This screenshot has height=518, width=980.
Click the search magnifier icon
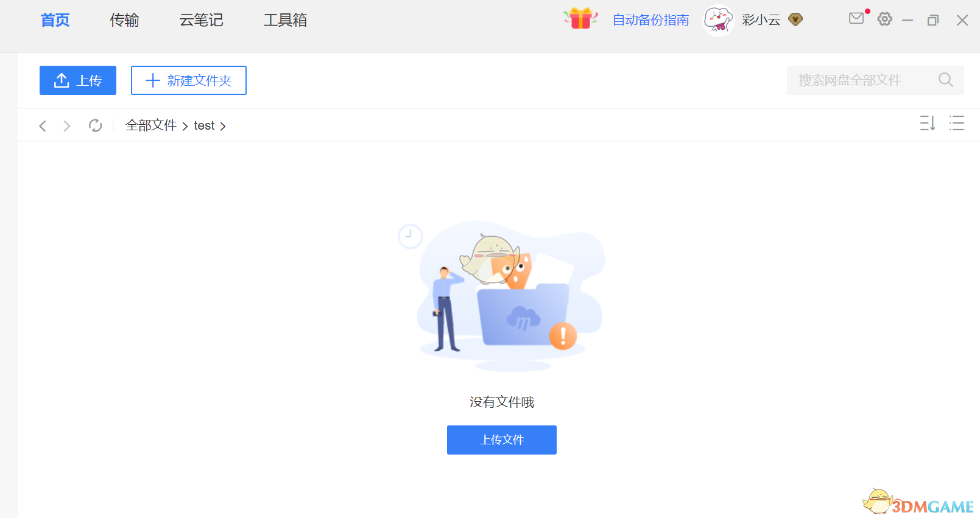pyautogui.click(x=945, y=80)
